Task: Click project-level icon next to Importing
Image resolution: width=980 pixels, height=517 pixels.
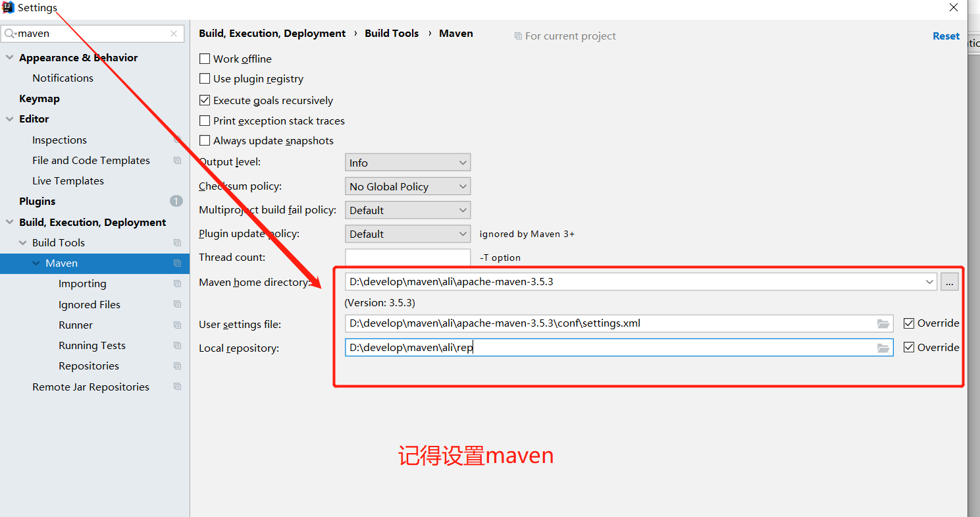Action: click(x=177, y=283)
